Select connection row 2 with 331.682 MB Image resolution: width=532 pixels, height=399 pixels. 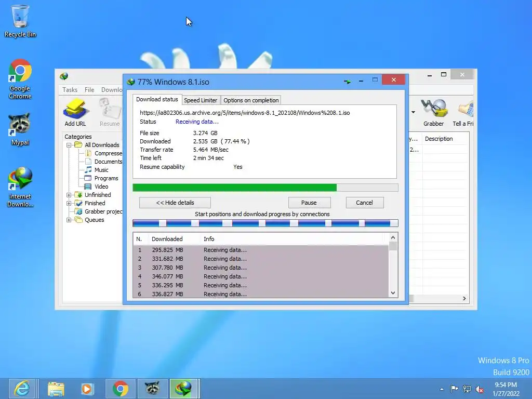(x=261, y=259)
